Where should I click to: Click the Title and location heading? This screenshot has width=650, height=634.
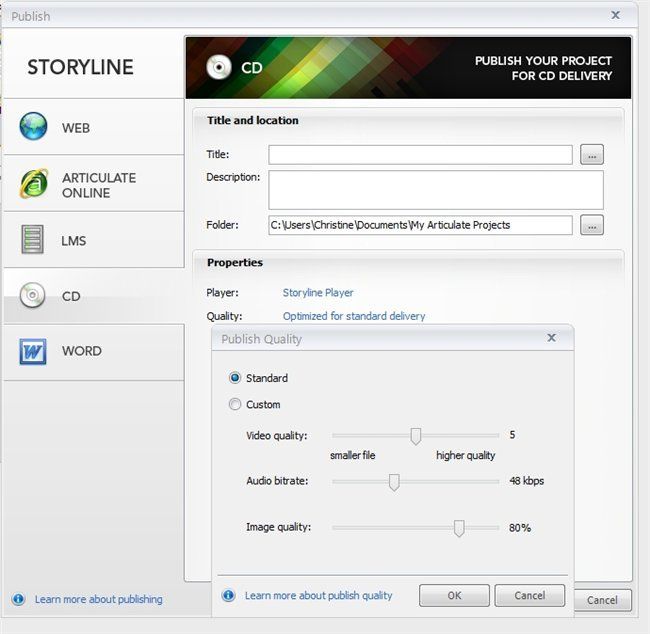click(253, 120)
